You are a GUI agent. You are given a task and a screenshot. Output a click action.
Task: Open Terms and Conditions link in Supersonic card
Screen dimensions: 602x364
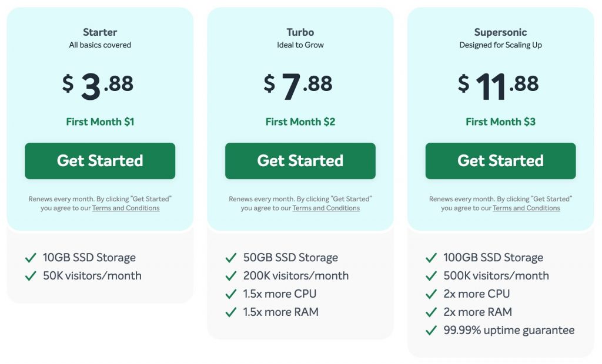click(526, 208)
